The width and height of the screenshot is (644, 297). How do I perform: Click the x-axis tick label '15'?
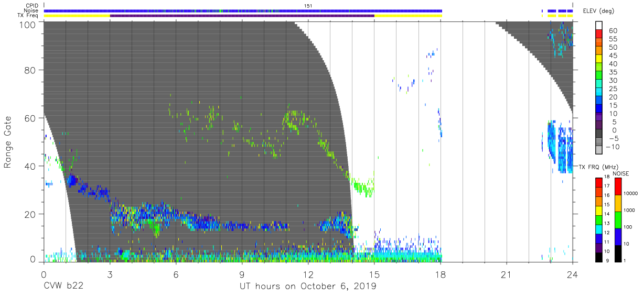pos(374,274)
